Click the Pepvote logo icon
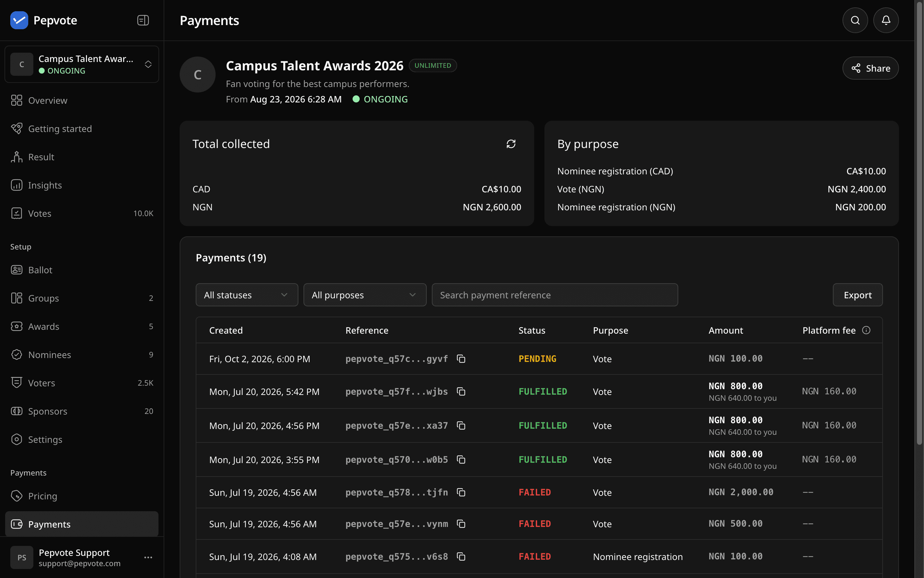The image size is (924, 578). tap(19, 20)
